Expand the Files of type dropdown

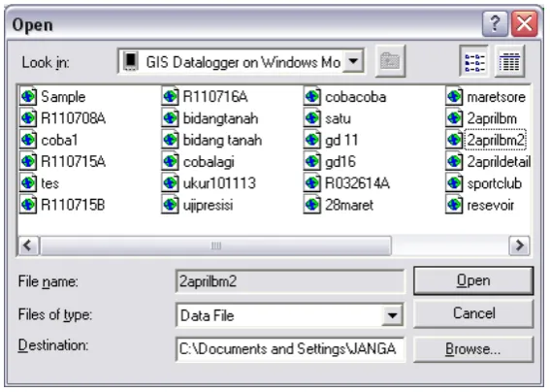(393, 315)
